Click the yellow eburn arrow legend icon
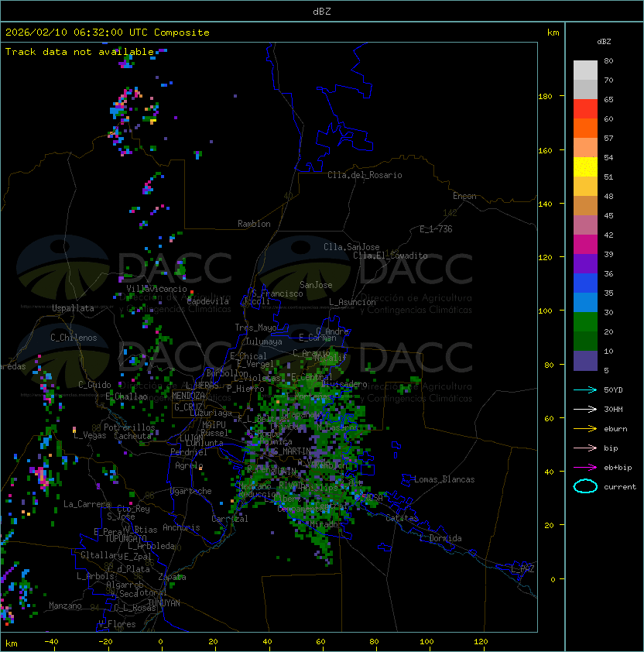This screenshot has width=644, height=652. tap(585, 429)
